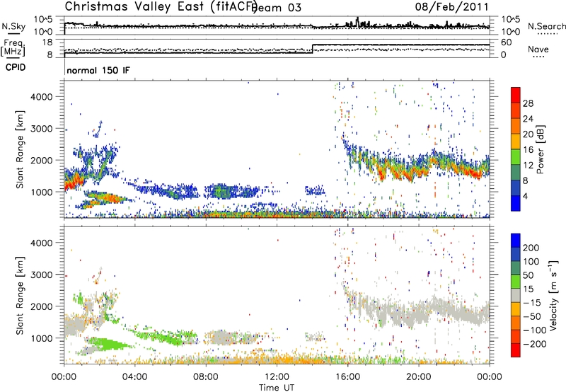
Task: Click the '04:00' time axis tick label
Action: tap(134, 377)
